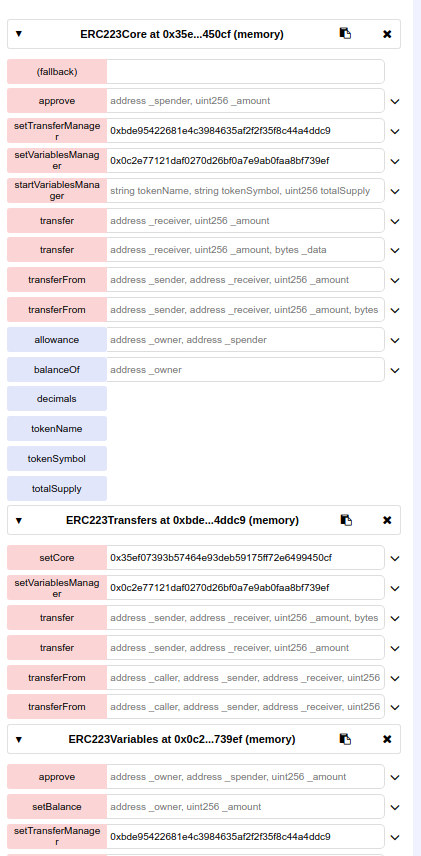Screen dimensions: 421x856
Task: Focus the setBalance parameters input
Action: point(245,806)
